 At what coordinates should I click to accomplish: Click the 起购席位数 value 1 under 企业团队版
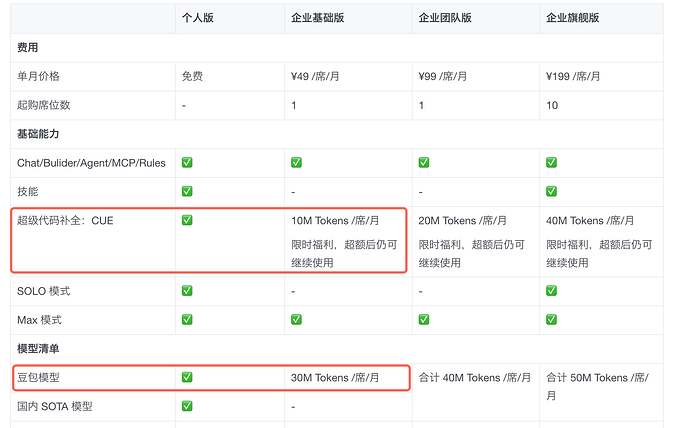(x=421, y=105)
